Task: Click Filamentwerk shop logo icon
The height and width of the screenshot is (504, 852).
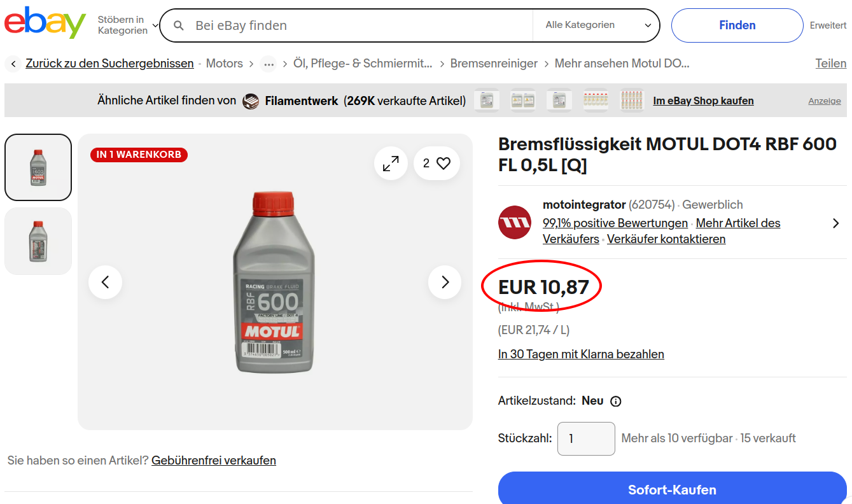Action: coord(251,101)
